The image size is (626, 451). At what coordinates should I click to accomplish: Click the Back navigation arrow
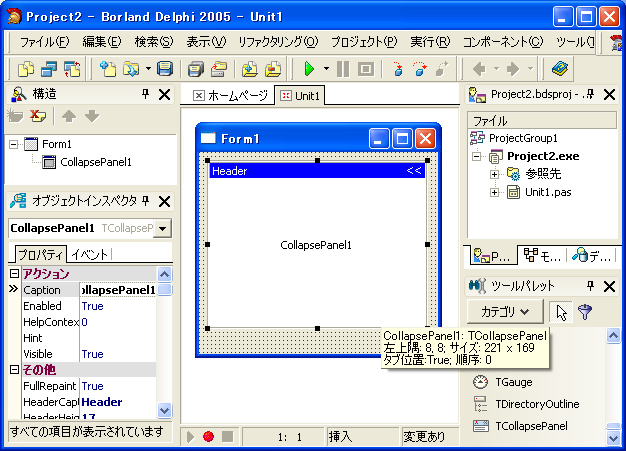point(479,69)
